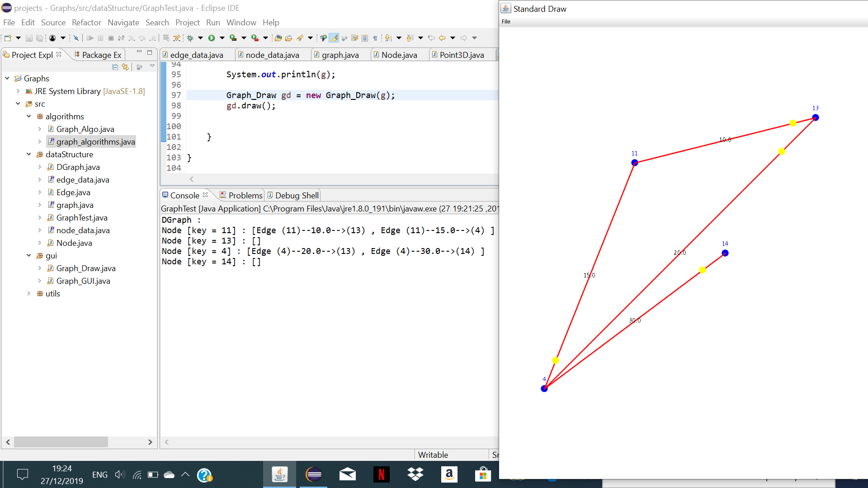Viewport: 868px width, 488px height.
Task: Click the Save All toolbar icon
Action: coord(40,38)
